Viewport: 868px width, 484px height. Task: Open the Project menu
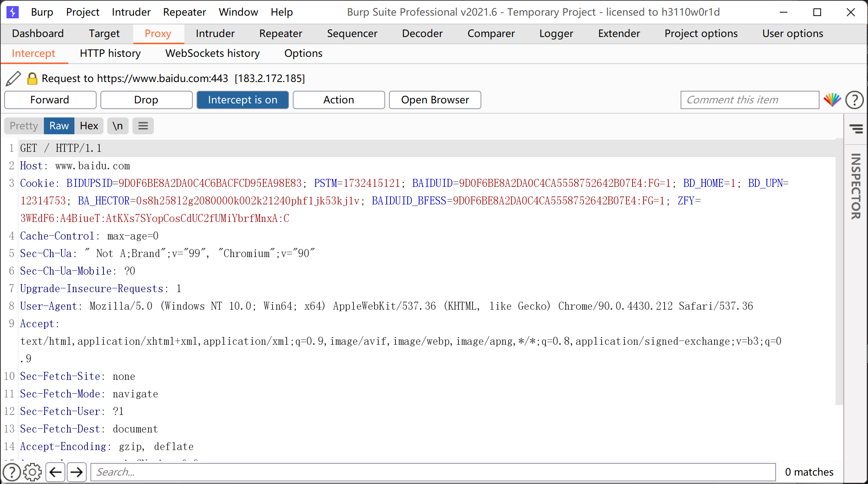click(x=83, y=12)
